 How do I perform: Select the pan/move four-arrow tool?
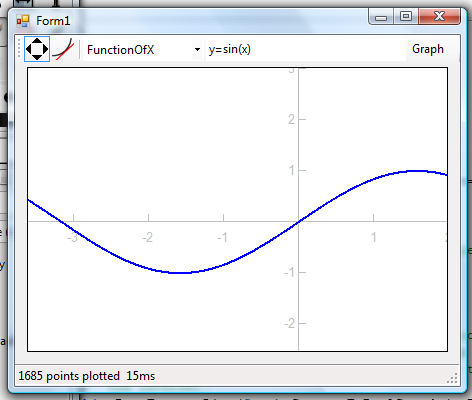[37, 49]
